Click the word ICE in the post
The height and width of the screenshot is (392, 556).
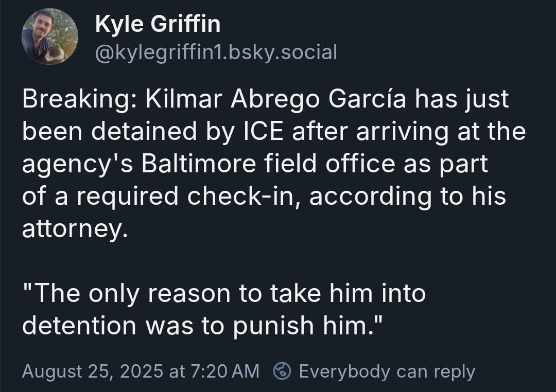coord(262,131)
